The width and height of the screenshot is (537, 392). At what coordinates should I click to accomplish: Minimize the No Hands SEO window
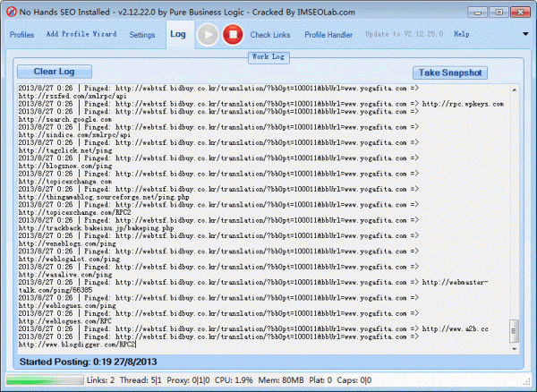[x=478, y=13]
